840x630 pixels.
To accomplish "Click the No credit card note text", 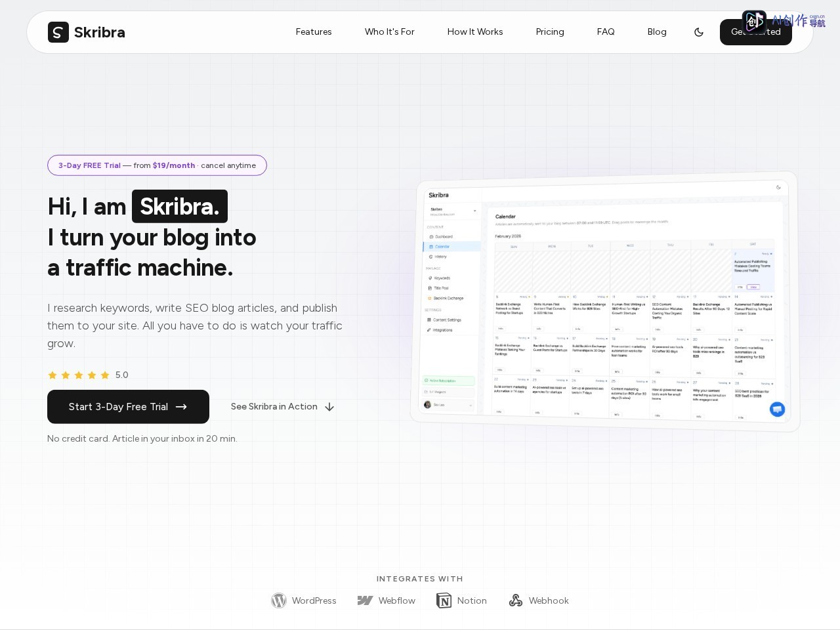I will pyautogui.click(x=142, y=438).
